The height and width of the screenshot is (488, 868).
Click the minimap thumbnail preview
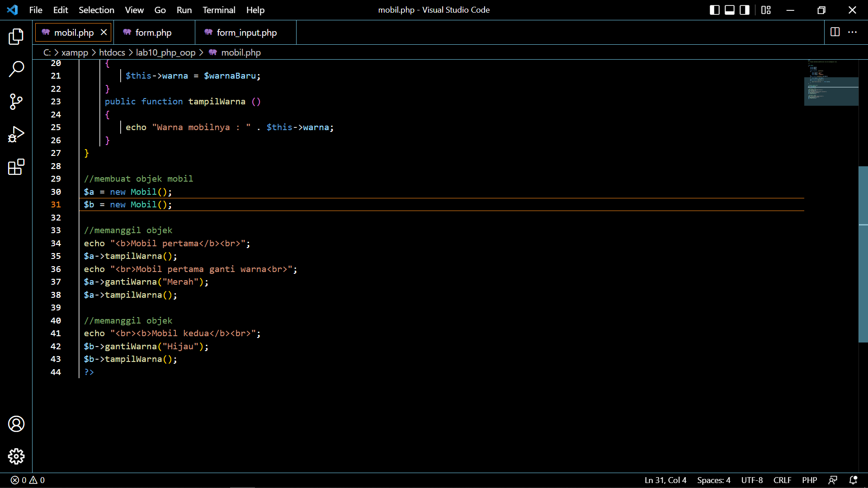[831, 84]
